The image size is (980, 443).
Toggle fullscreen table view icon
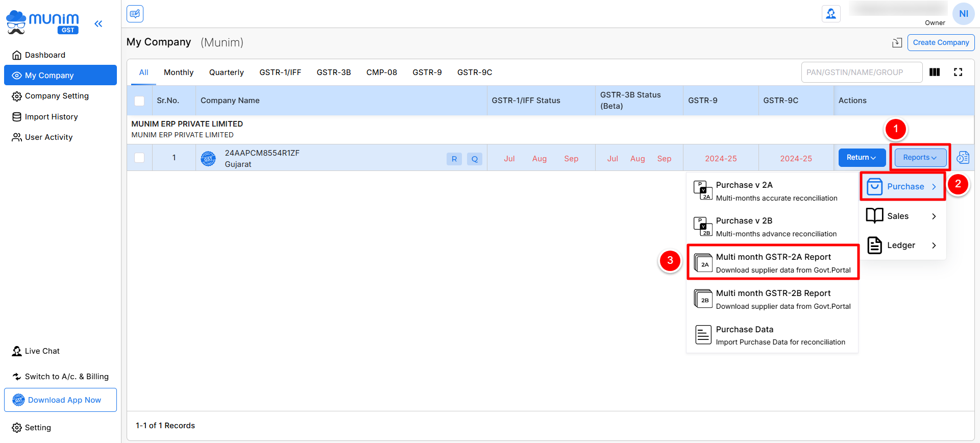point(958,72)
